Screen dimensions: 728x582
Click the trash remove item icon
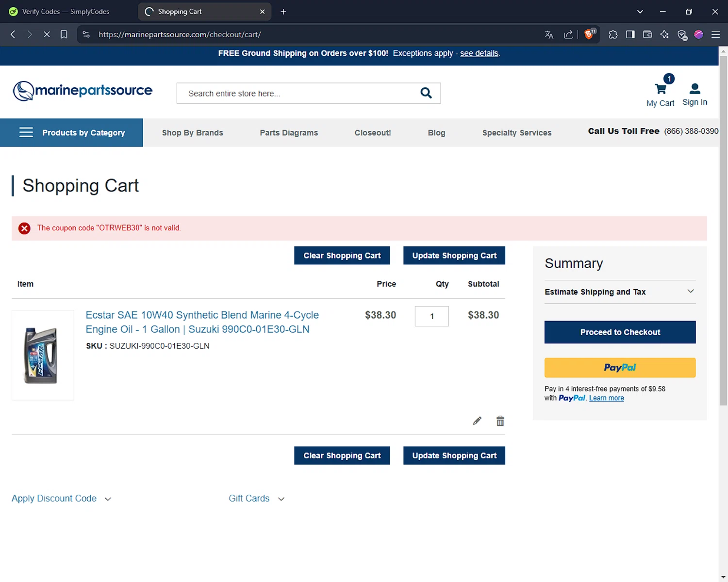point(500,421)
